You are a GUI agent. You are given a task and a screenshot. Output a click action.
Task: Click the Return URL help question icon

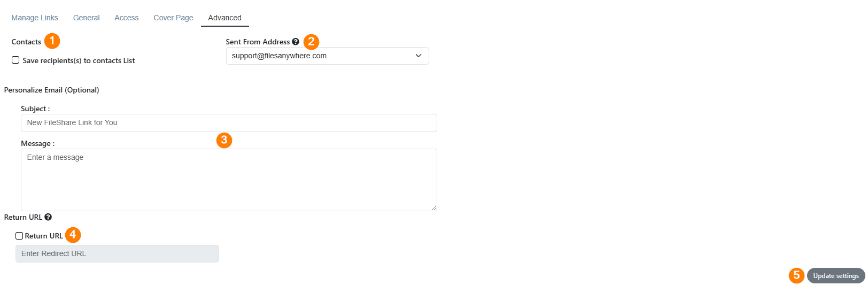(x=48, y=217)
